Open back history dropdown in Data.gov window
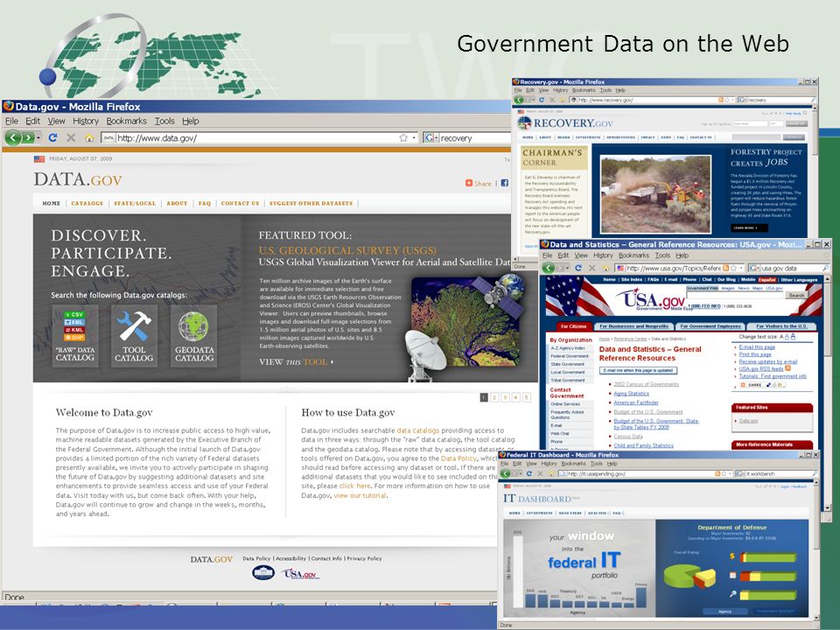This screenshot has height=630, width=840. coord(38,137)
